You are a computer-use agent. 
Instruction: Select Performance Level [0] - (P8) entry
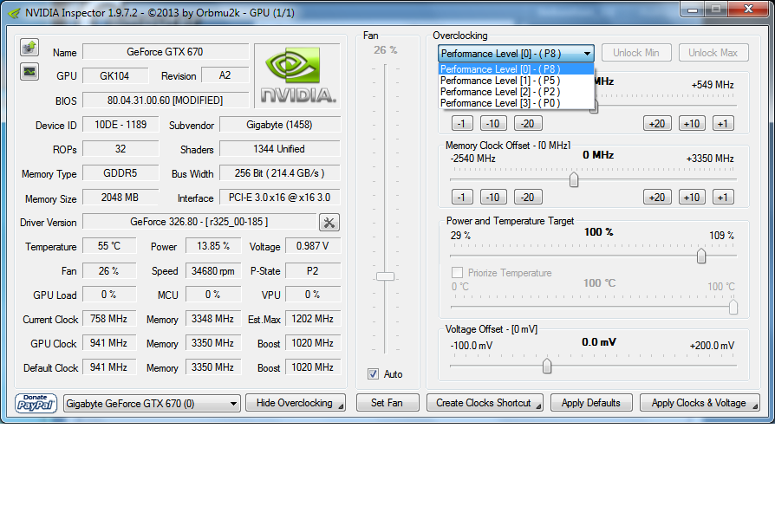click(516, 69)
